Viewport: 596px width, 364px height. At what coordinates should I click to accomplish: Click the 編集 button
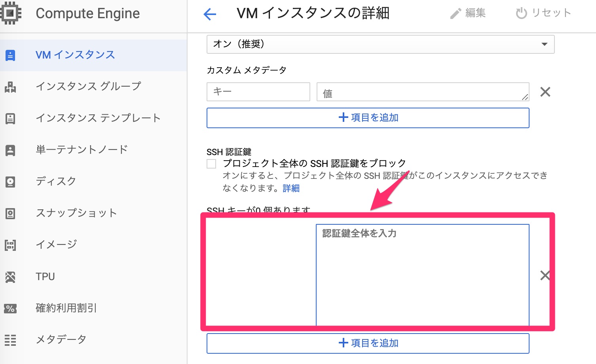pyautogui.click(x=468, y=13)
